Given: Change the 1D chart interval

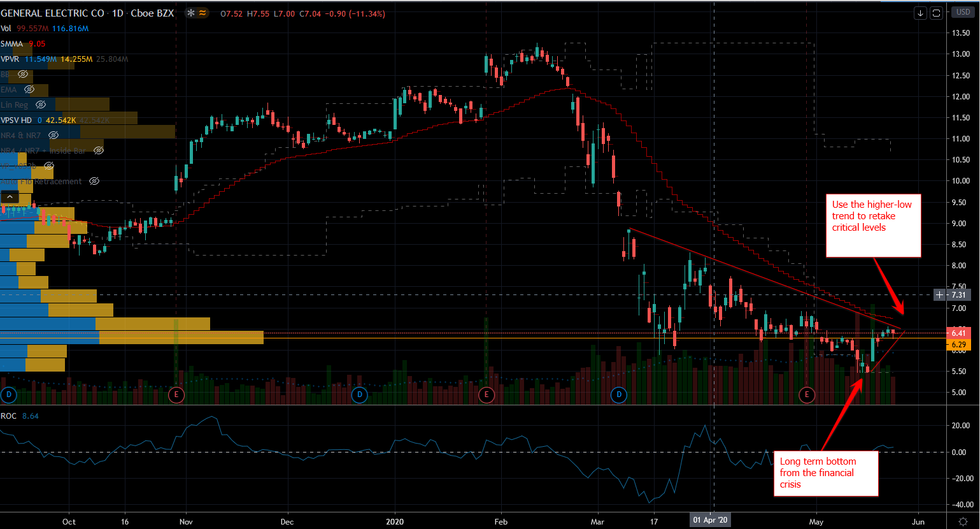Looking at the screenshot, I should (x=117, y=13).
